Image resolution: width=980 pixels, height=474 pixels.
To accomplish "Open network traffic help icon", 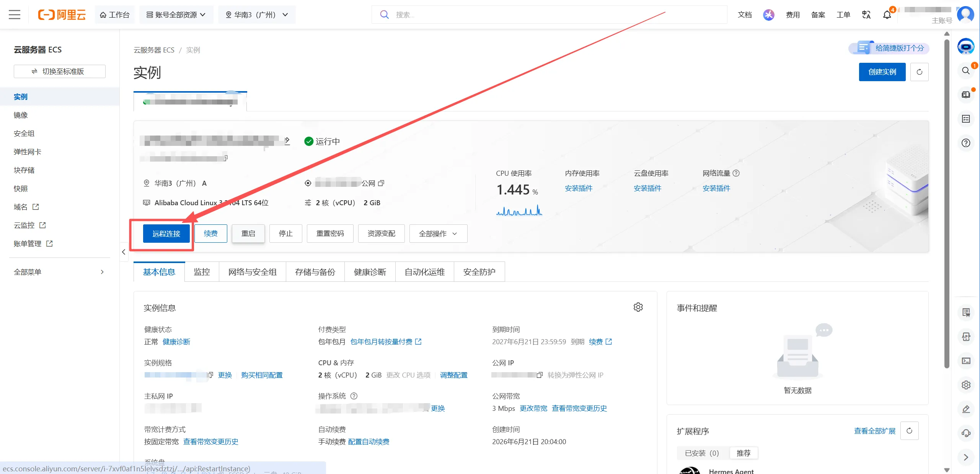I will (736, 173).
